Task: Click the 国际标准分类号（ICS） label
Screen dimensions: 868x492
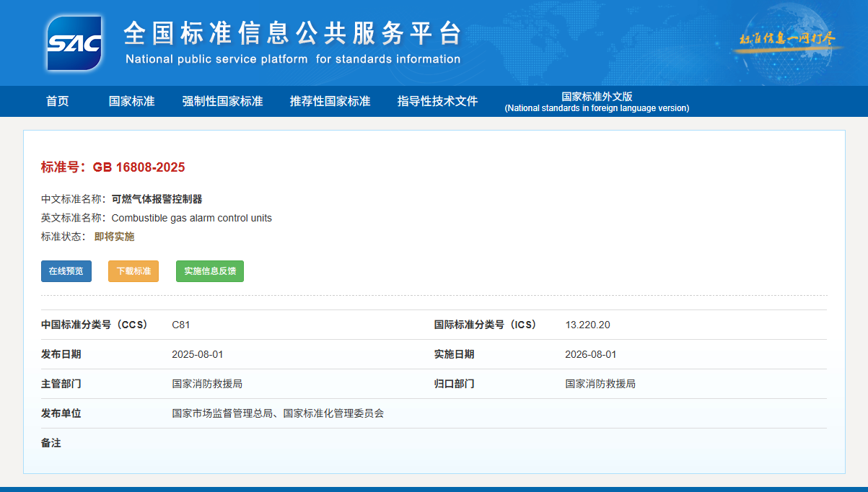Action: click(x=486, y=325)
